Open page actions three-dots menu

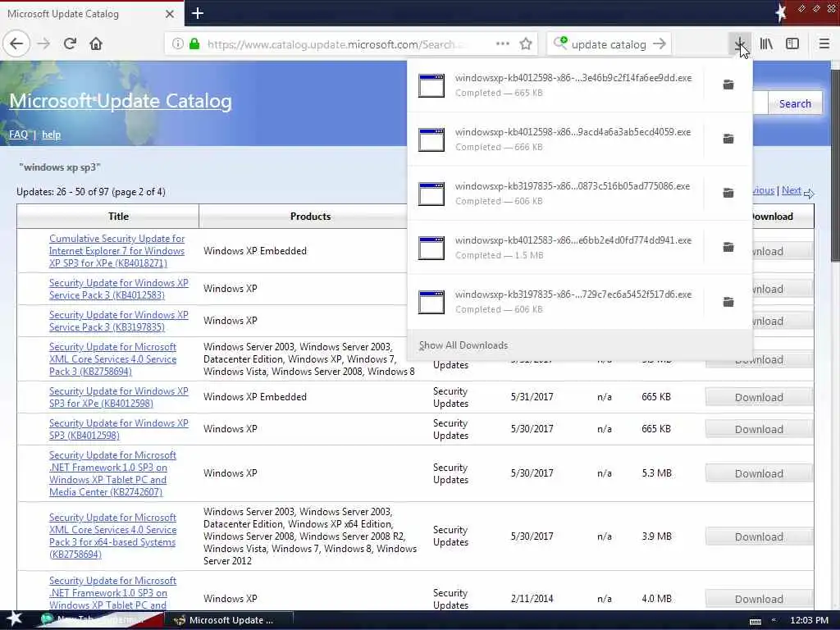503,44
